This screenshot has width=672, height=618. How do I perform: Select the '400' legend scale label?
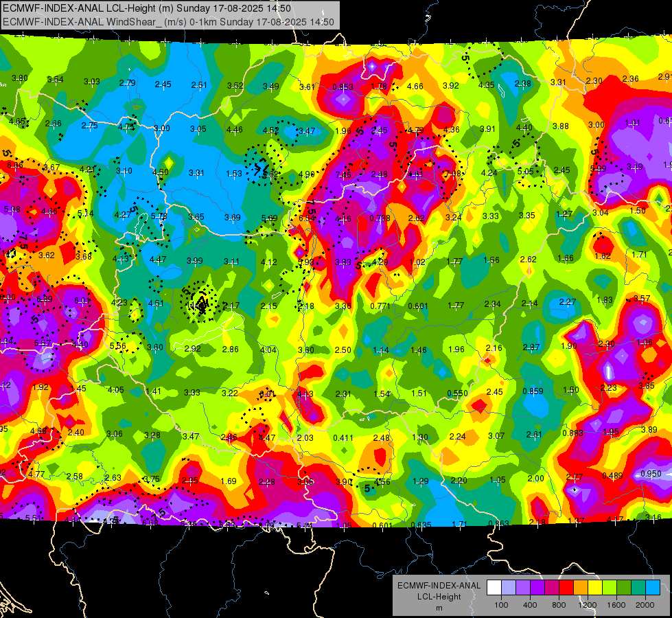coord(530,605)
